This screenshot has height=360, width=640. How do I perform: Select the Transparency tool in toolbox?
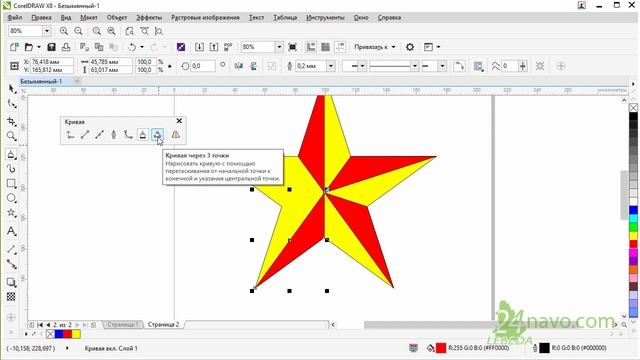[x=11, y=297]
